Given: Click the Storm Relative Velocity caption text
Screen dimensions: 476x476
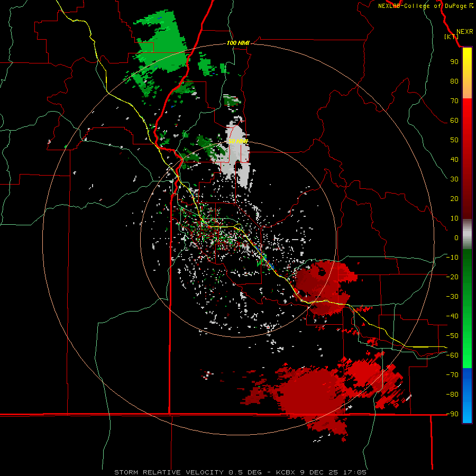Looking at the screenshot, I should pos(240,472).
